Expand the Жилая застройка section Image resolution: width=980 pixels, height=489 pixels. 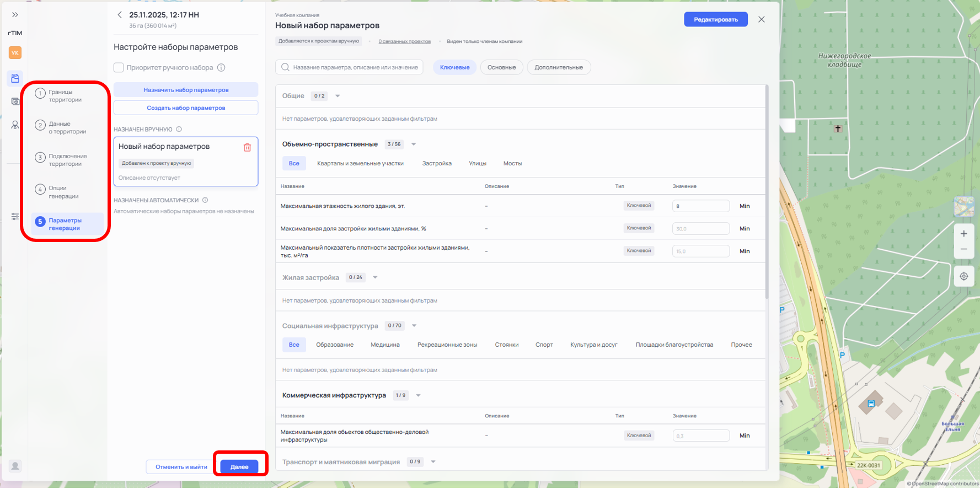pyautogui.click(x=375, y=277)
